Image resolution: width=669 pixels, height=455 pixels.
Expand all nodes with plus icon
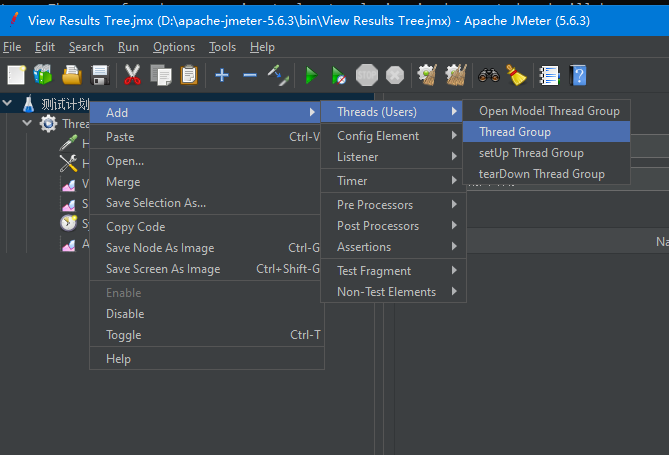[x=222, y=75]
